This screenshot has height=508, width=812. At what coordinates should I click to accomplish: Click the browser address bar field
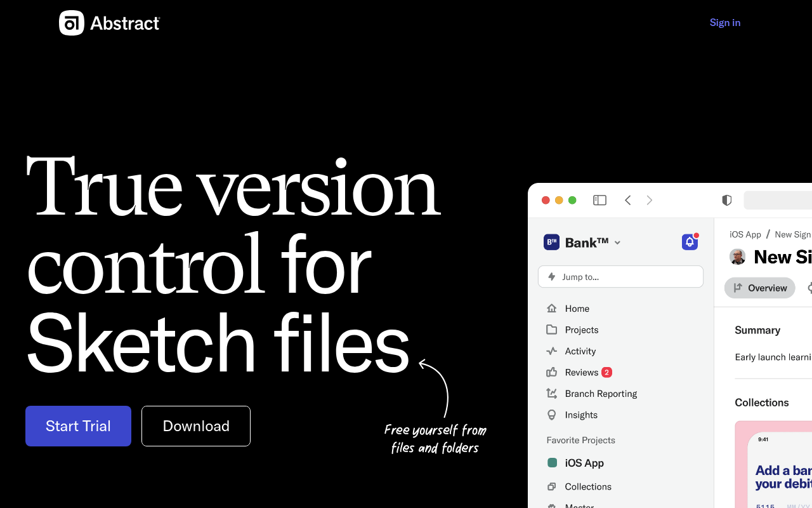(x=778, y=200)
